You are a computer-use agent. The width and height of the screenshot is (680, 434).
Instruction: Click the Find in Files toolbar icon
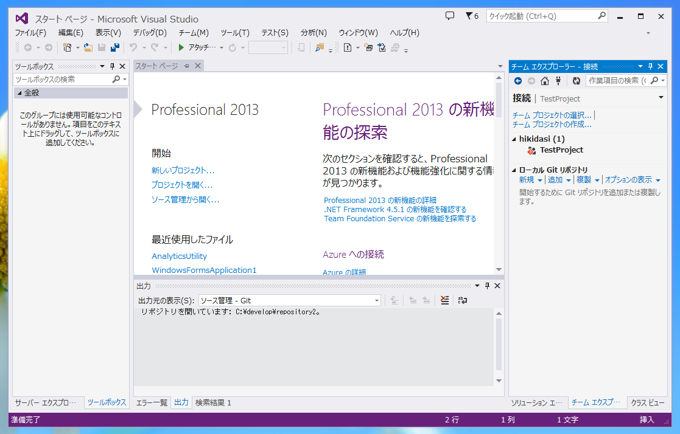coord(320,48)
